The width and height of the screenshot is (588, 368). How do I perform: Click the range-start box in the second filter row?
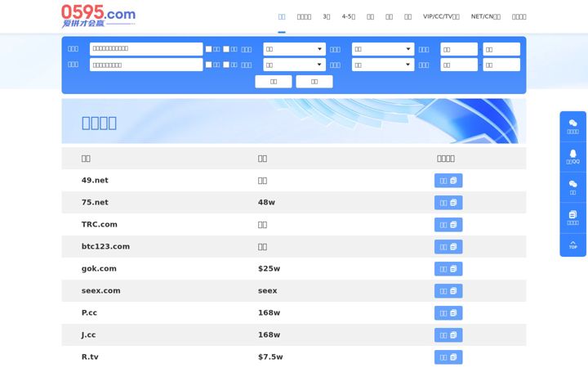click(x=459, y=65)
